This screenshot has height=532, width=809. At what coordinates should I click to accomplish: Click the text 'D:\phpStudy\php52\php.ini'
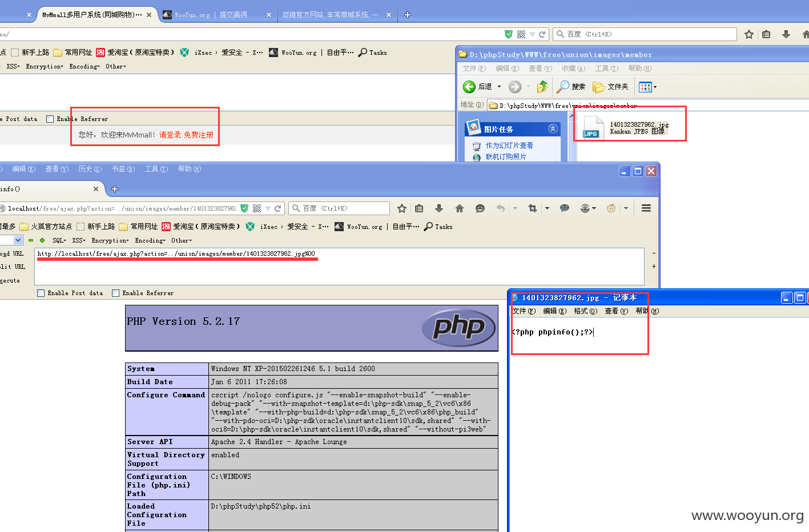[x=261, y=506]
